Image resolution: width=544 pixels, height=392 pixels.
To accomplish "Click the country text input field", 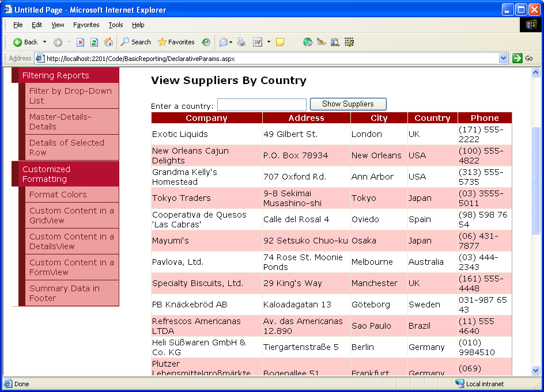I will click(x=262, y=105).
